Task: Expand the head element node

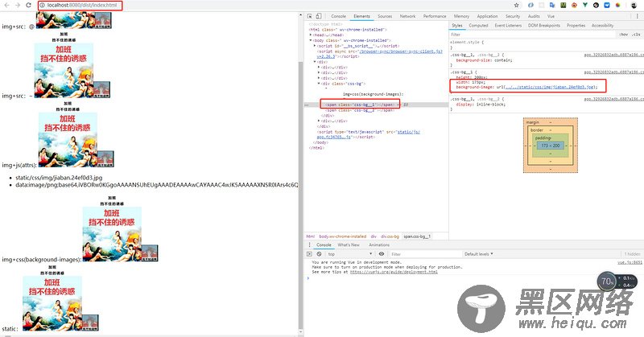Action: [311, 35]
